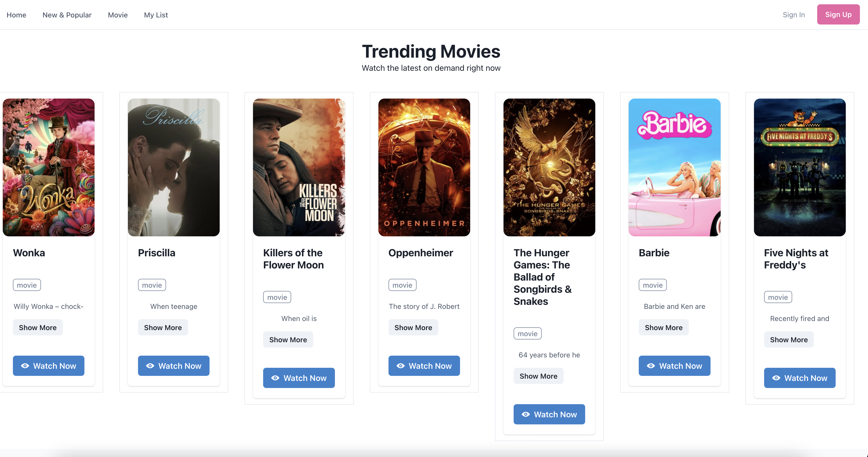Image resolution: width=868 pixels, height=457 pixels.
Task: Open the Home nav link
Action: point(16,15)
